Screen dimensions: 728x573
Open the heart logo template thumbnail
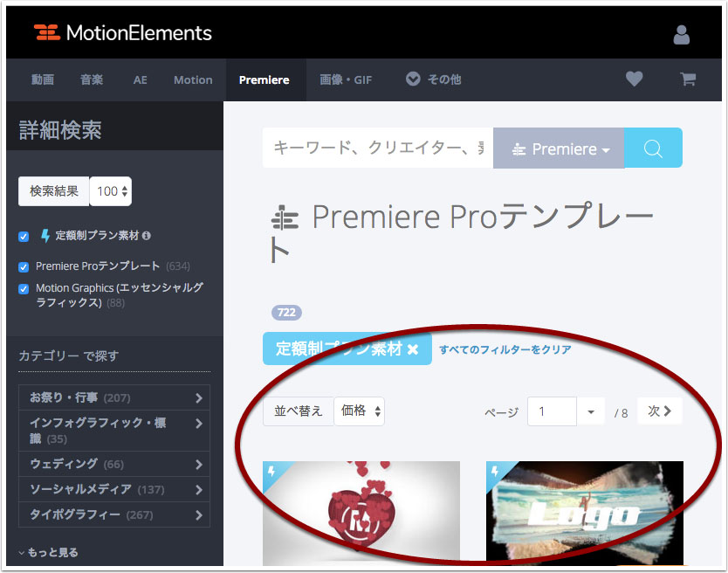coord(361,513)
